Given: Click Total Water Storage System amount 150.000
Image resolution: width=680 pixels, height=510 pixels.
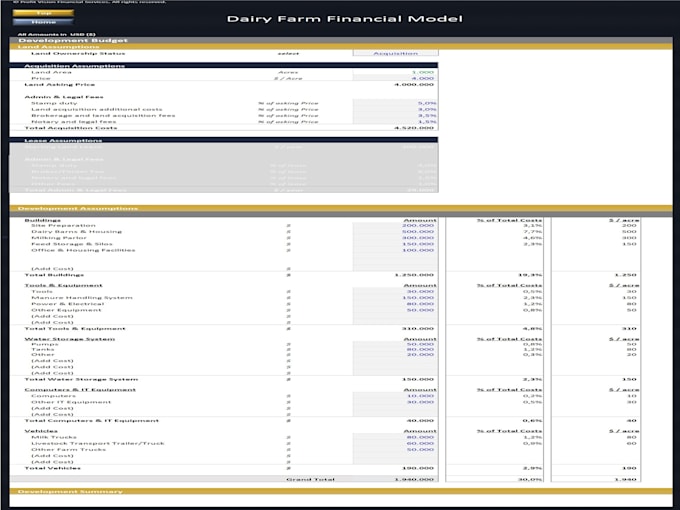Looking at the screenshot, I should (x=418, y=379).
